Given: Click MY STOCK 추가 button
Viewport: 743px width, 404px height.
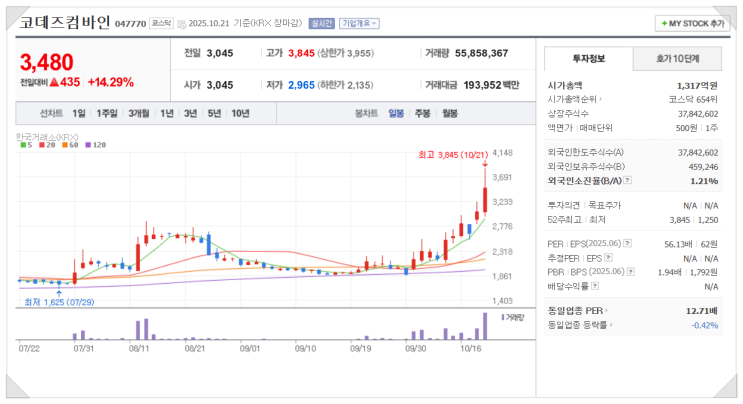Looking at the screenshot, I should pyautogui.click(x=692, y=23).
